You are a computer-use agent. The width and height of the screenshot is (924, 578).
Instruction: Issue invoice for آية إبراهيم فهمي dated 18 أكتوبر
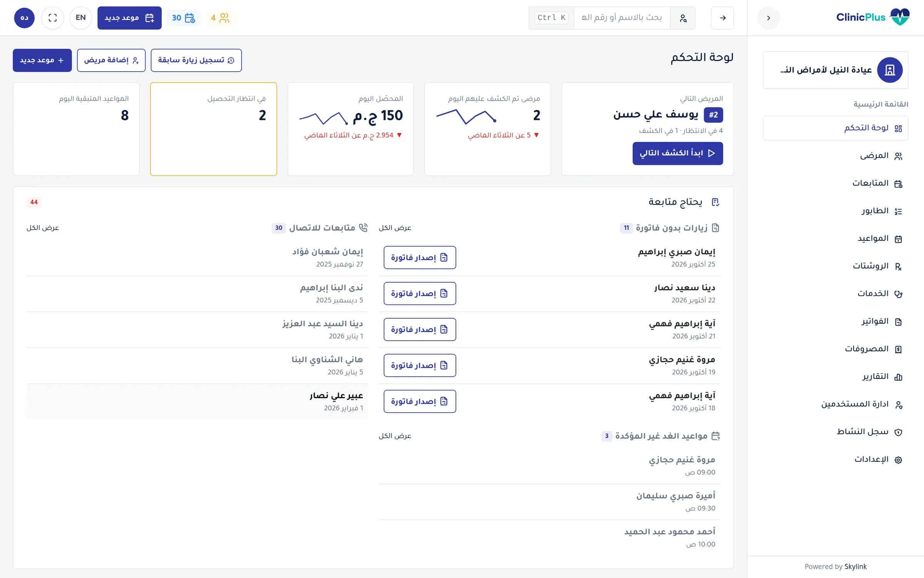[x=420, y=402]
